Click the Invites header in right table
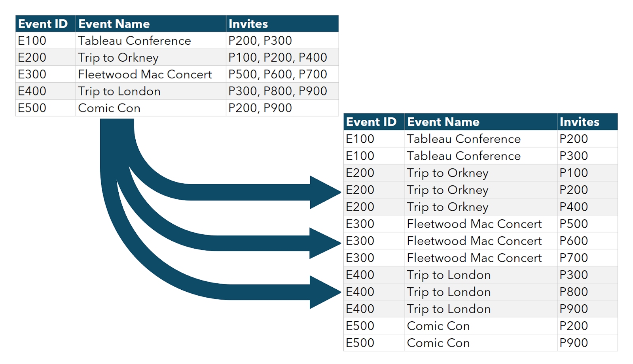This screenshot has width=633, height=364. point(587,122)
